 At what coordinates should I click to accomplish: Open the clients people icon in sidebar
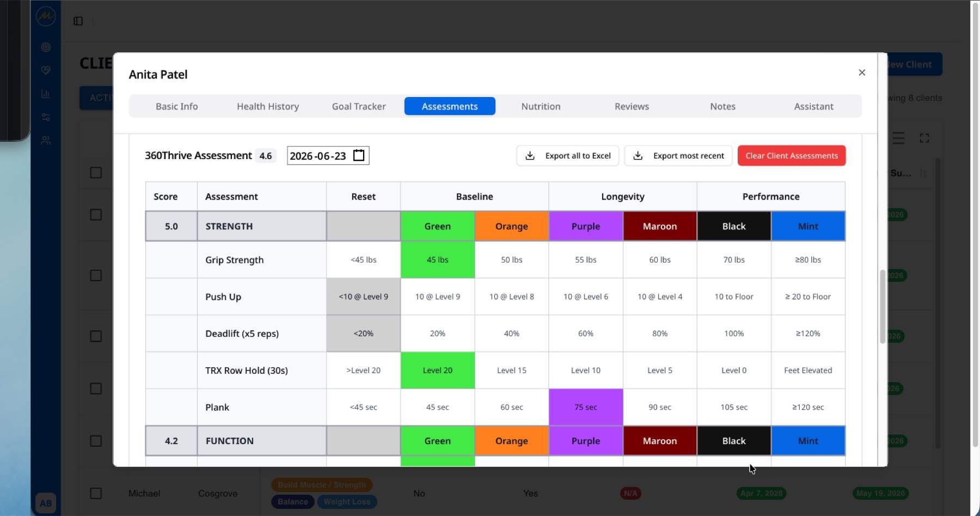(46, 141)
